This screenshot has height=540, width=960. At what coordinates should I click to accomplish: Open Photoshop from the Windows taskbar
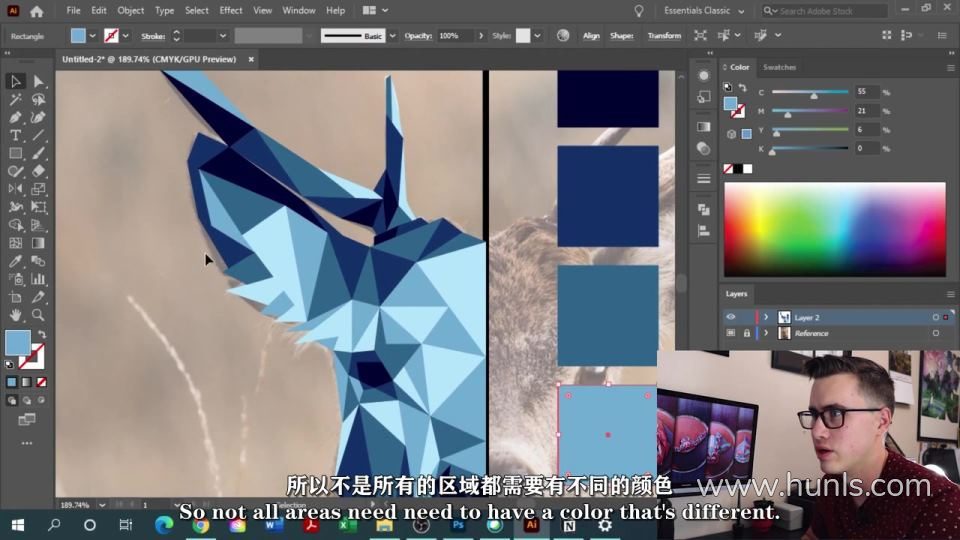click(x=458, y=525)
